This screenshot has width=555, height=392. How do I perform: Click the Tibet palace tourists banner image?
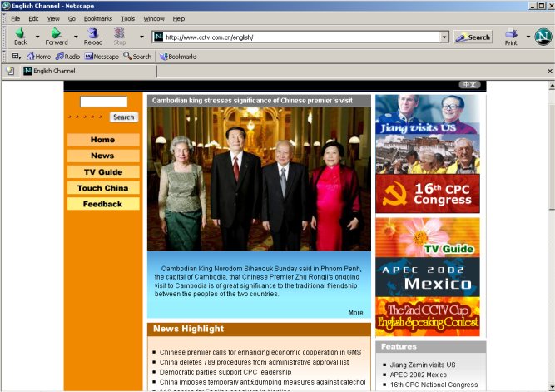click(x=428, y=154)
